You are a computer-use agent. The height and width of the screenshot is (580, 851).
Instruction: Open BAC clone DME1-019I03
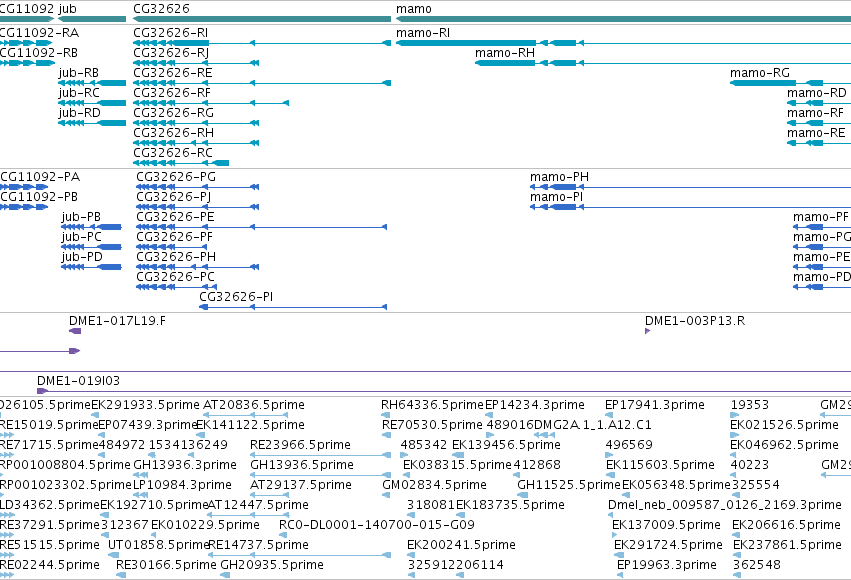click(x=78, y=381)
